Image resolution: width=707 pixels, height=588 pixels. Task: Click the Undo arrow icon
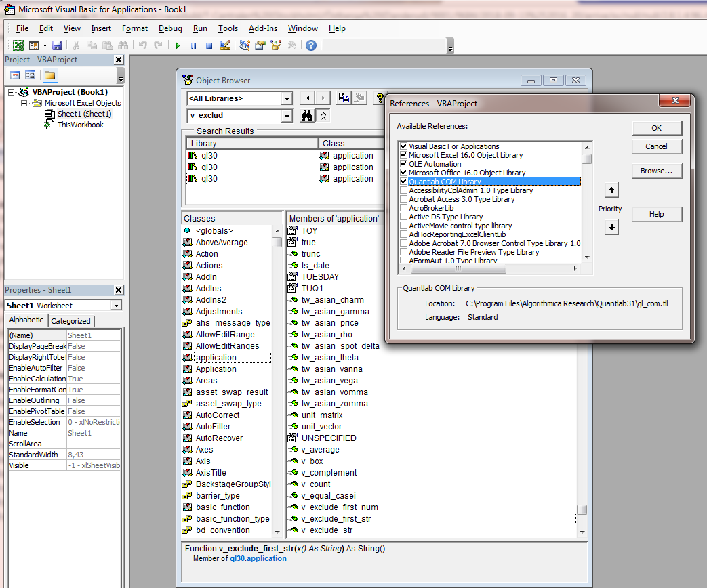click(143, 45)
